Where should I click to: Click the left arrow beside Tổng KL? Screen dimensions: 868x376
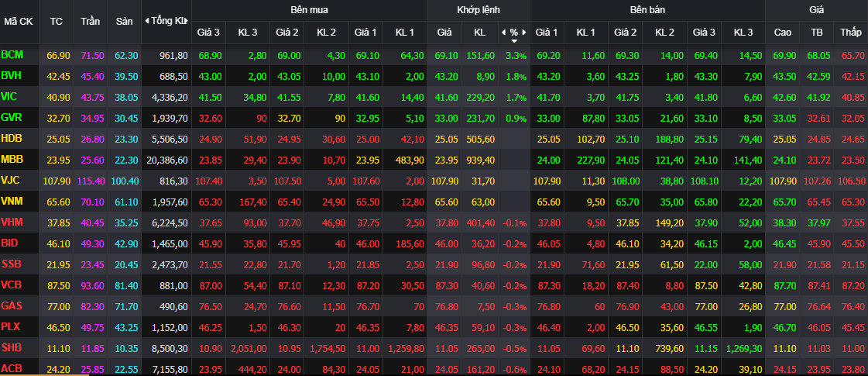pos(146,21)
